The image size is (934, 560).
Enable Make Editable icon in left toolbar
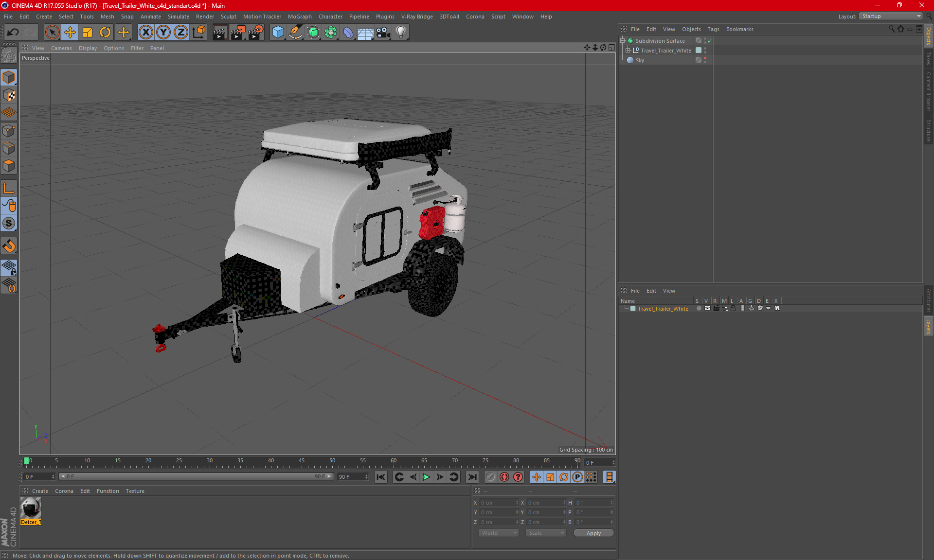(x=9, y=55)
